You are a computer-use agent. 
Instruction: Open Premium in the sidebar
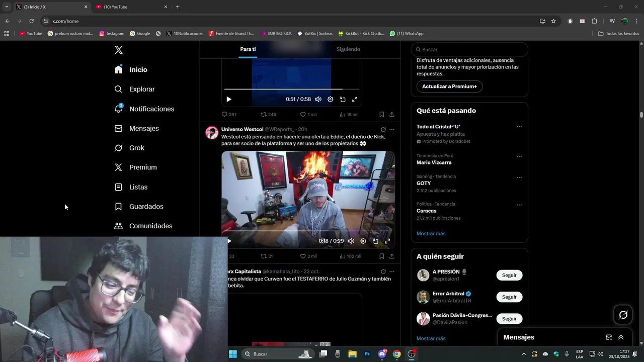click(136, 167)
